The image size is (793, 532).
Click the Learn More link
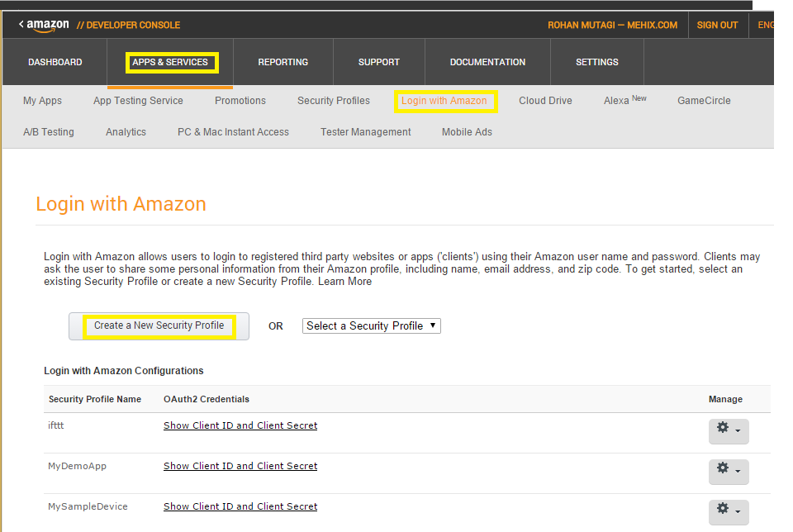[x=345, y=282]
